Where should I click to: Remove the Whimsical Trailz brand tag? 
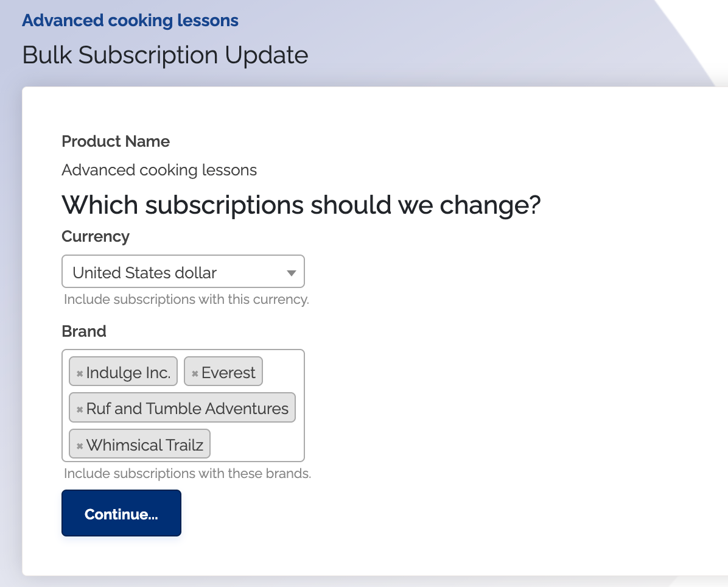tap(79, 446)
